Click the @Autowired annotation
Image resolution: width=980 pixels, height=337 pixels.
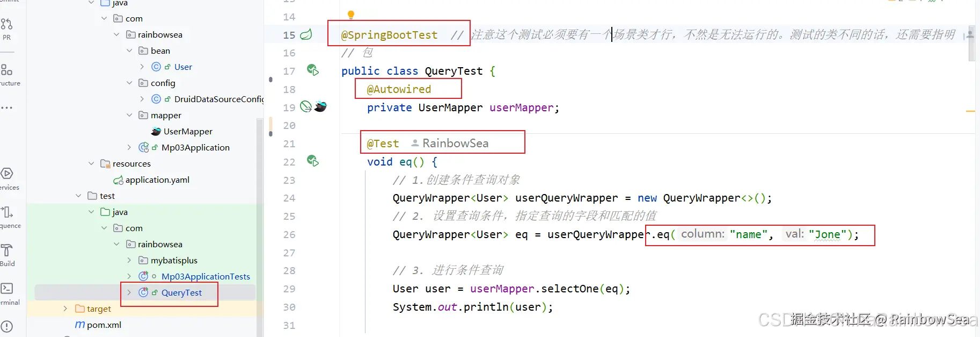click(x=399, y=89)
